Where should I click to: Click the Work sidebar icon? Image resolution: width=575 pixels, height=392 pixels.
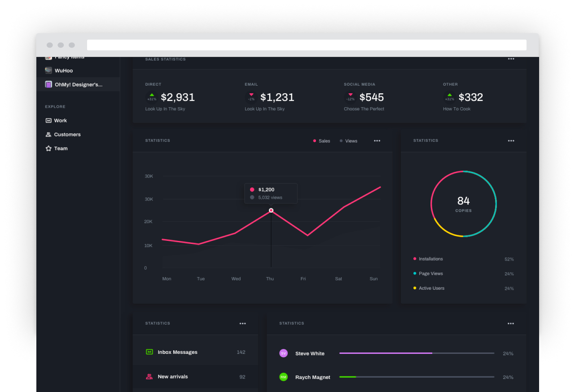click(x=48, y=121)
